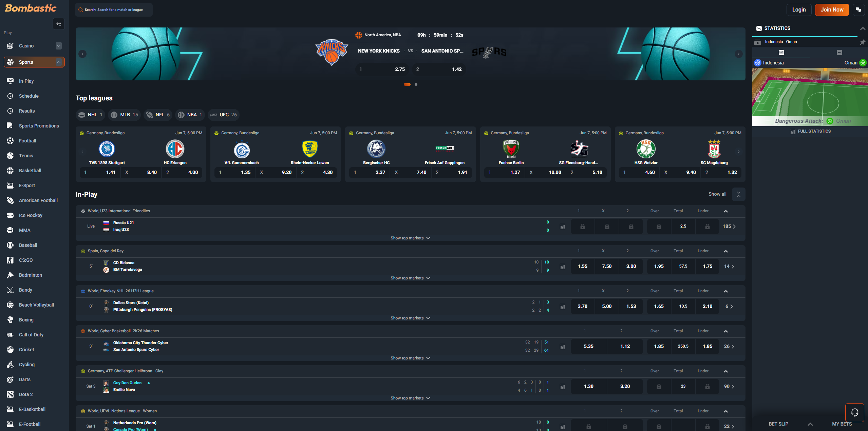Viewport: 868px width, 431px height.
Task: Collapse the Spain, Copa del Rey league
Action: point(726,251)
